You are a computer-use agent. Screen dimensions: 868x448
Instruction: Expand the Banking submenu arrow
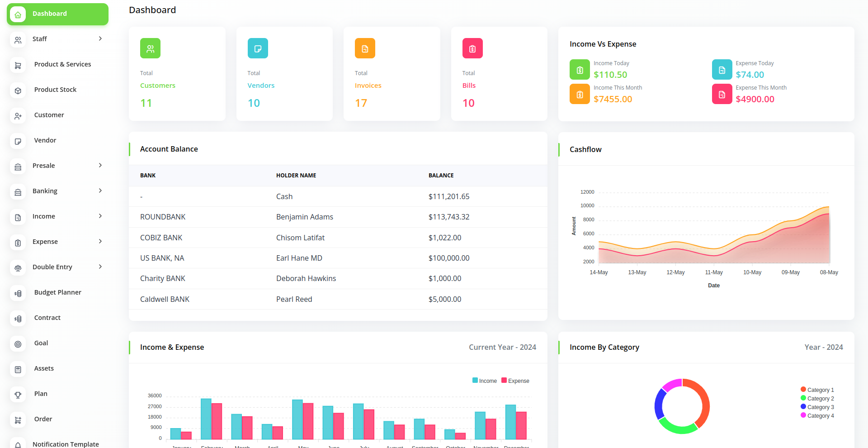pos(100,191)
